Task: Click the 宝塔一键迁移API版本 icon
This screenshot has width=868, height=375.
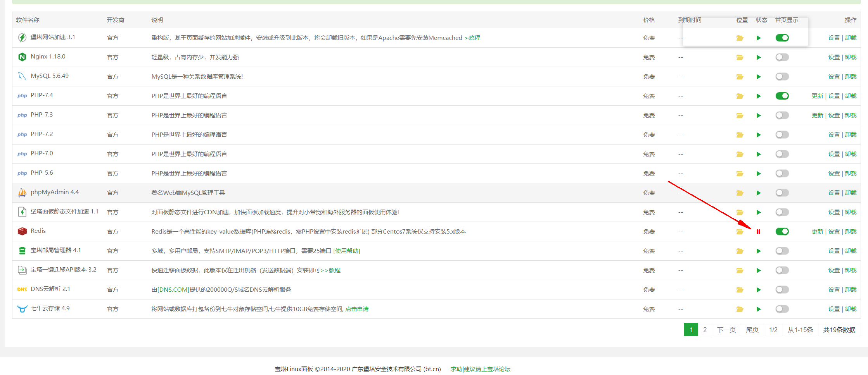Action: pyautogui.click(x=22, y=270)
